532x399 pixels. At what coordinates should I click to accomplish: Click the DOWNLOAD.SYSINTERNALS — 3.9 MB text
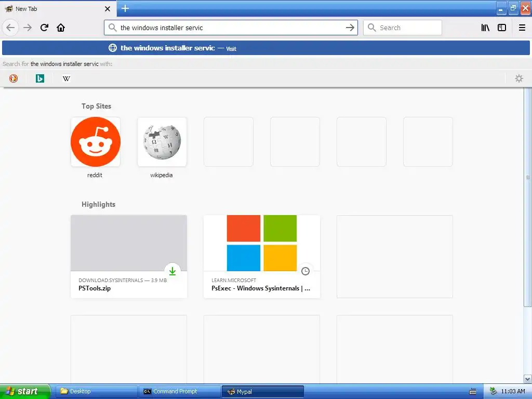123,280
